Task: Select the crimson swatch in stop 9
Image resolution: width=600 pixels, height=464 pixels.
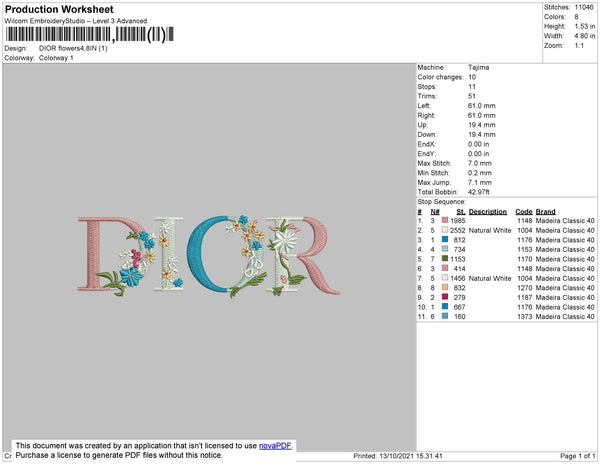Action: click(445, 297)
